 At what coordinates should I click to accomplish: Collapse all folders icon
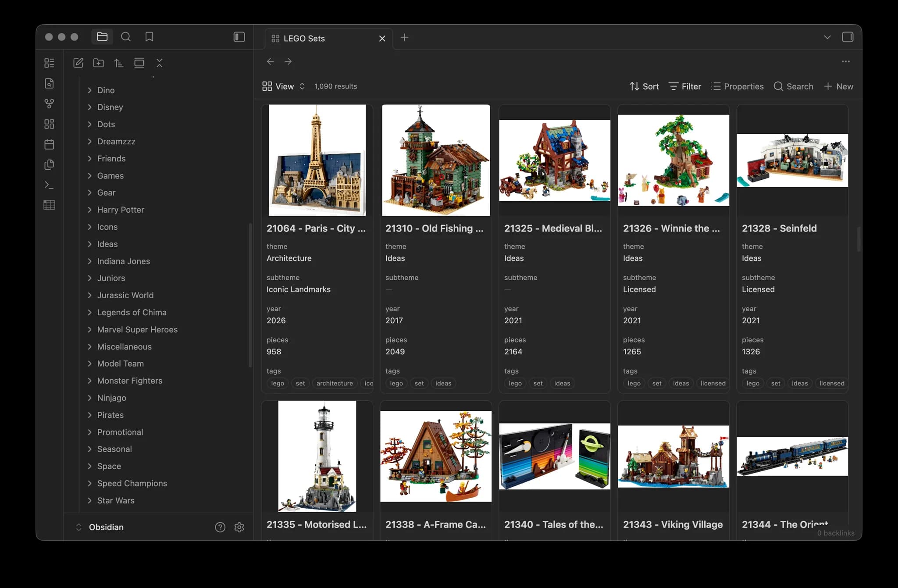[160, 63]
